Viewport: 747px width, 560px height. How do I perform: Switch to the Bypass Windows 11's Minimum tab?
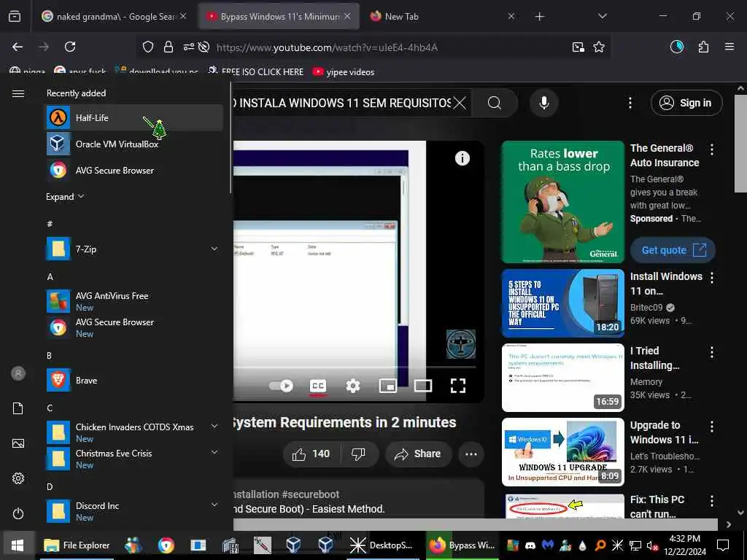coord(278,16)
